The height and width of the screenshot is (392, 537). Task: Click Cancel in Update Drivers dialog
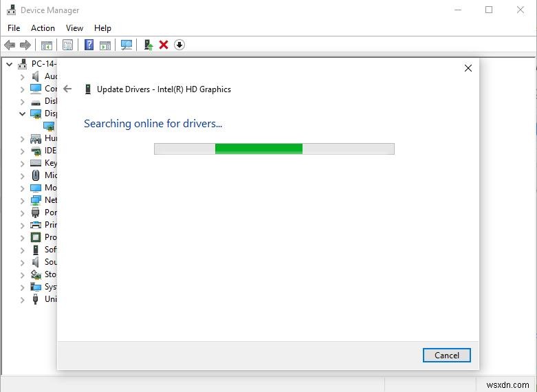(447, 355)
